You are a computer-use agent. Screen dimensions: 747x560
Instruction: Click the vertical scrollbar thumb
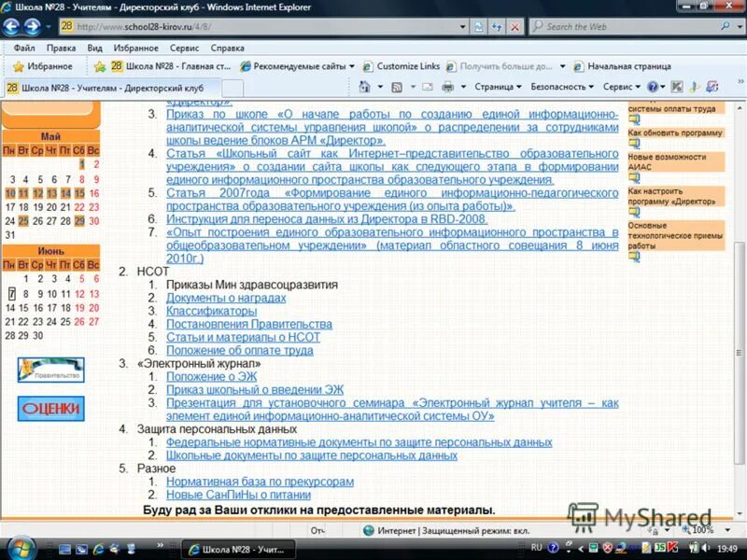coord(739,353)
